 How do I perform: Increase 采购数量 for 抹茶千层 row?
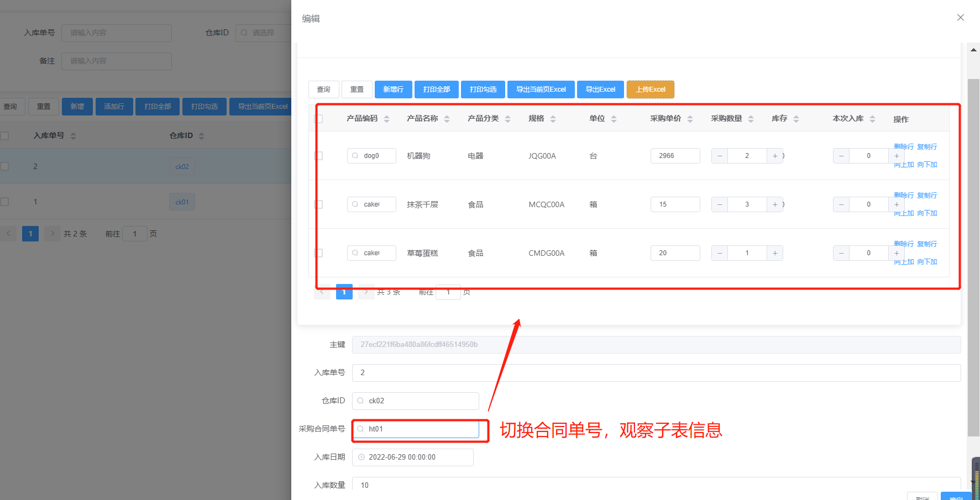pos(775,204)
